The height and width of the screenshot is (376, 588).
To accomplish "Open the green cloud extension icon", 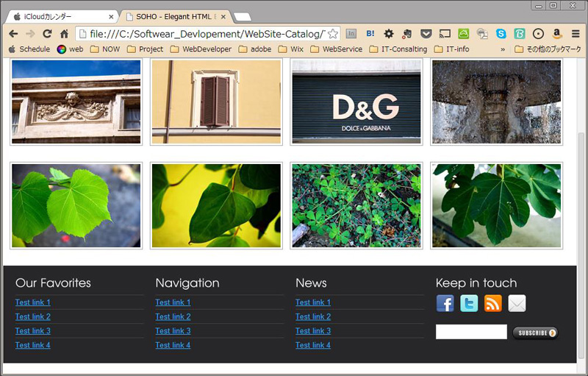I will (464, 34).
